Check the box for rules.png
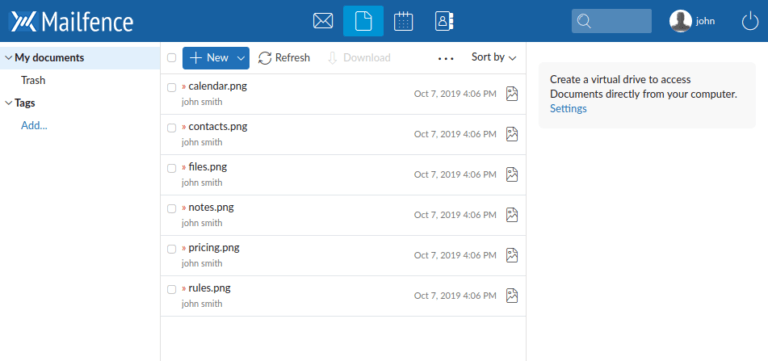 pyautogui.click(x=171, y=289)
